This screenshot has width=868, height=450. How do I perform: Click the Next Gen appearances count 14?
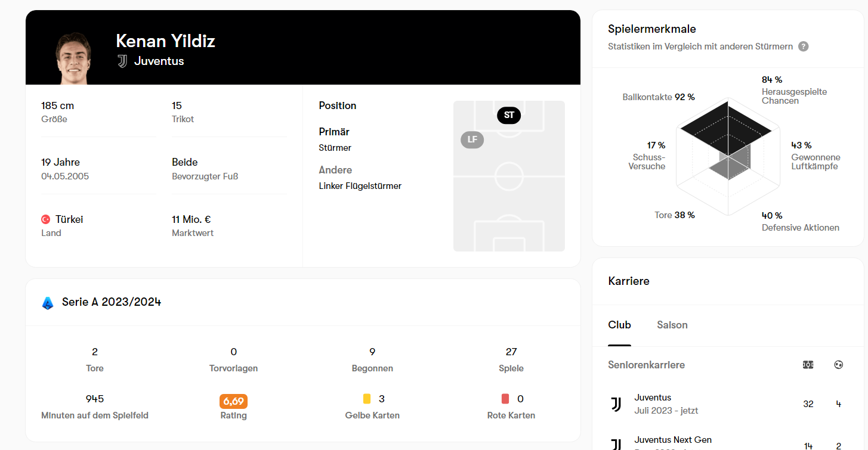click(x=808, y=446)
